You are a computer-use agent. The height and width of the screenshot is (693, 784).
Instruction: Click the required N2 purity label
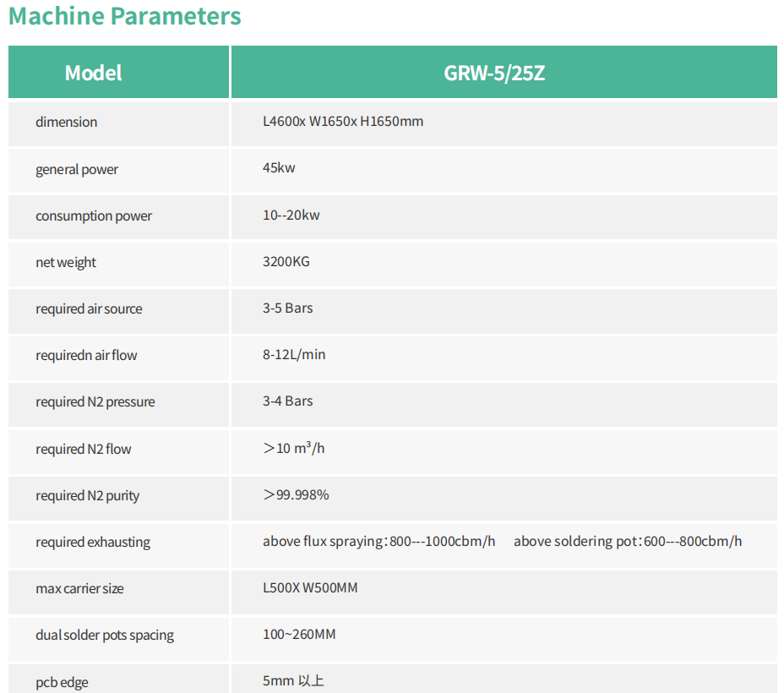88,495
